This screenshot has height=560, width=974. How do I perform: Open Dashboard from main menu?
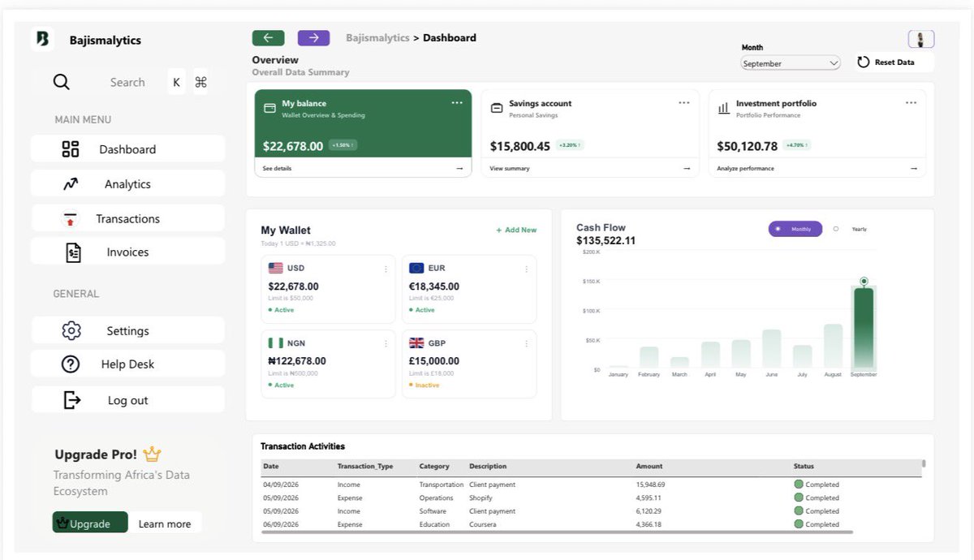[127, 149]
